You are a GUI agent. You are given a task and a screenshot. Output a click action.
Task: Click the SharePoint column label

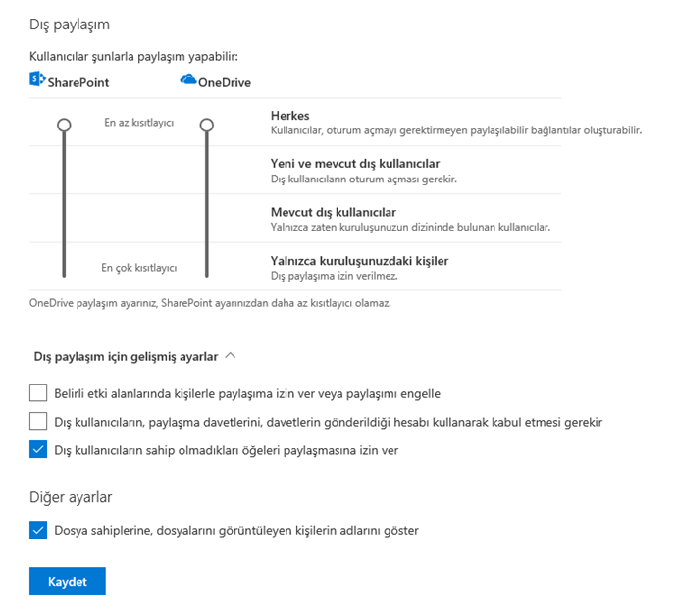coord(78,82)
